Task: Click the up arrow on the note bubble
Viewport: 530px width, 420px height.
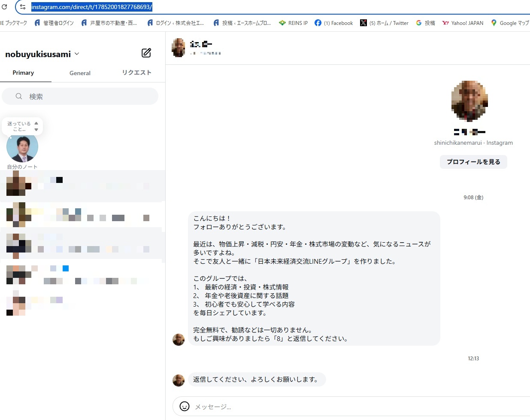Action: (x=36, y=123)
